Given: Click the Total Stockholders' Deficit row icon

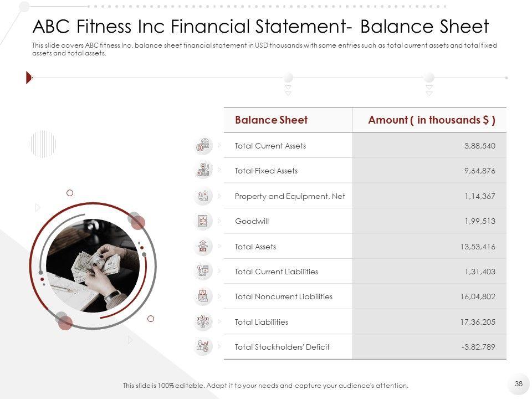Looking at the screenshot, I should (203, 347).
